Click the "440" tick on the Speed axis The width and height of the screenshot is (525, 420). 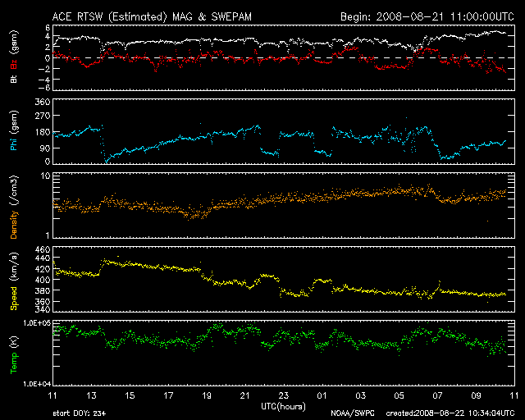(43, 258)
